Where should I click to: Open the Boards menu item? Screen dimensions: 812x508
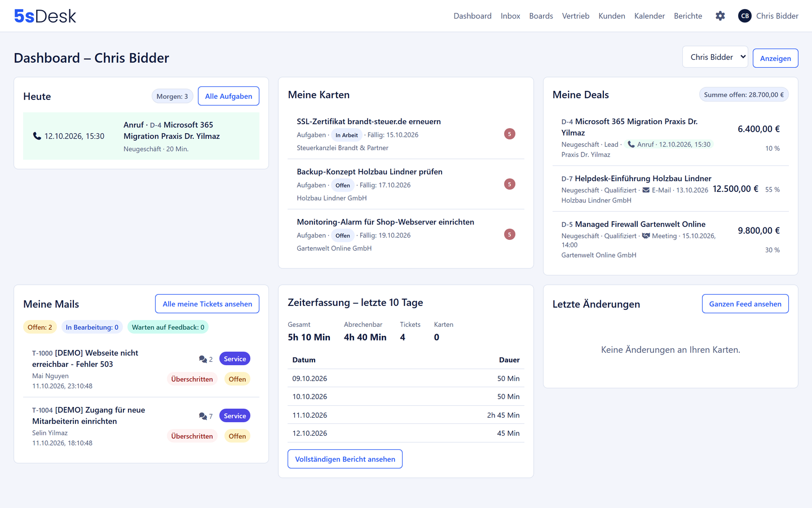[541, 16]
